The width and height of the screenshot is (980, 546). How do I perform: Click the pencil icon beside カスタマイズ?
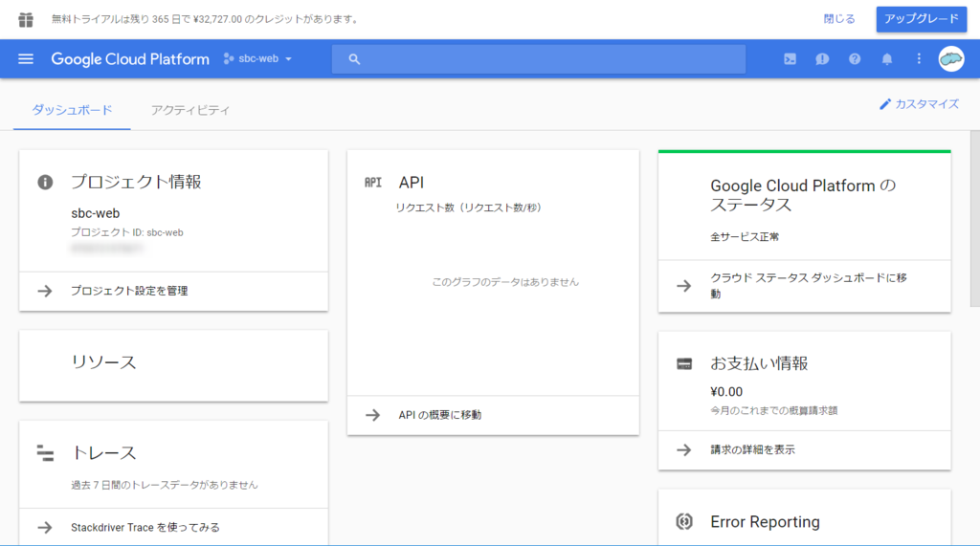(885, 104)
